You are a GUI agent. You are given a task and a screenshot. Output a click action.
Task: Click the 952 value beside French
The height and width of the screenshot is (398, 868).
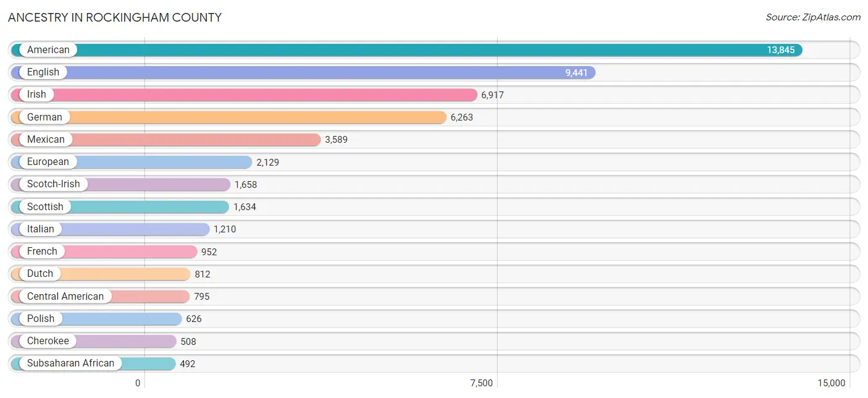(x=209, y=252)
